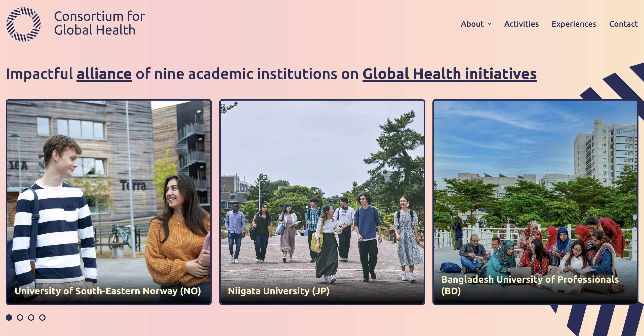This screenshot has height=336, width=644.
Task: Click the 'Impactful' headline text
Action: [39, 74]
